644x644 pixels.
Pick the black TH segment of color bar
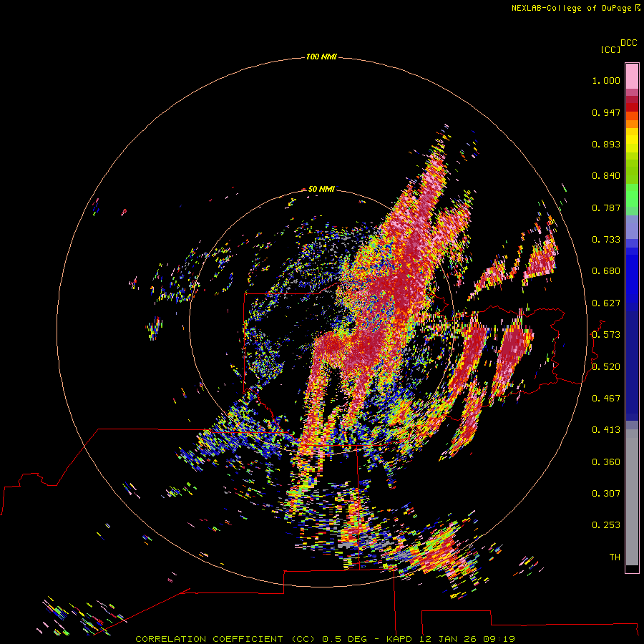point(632,569)
